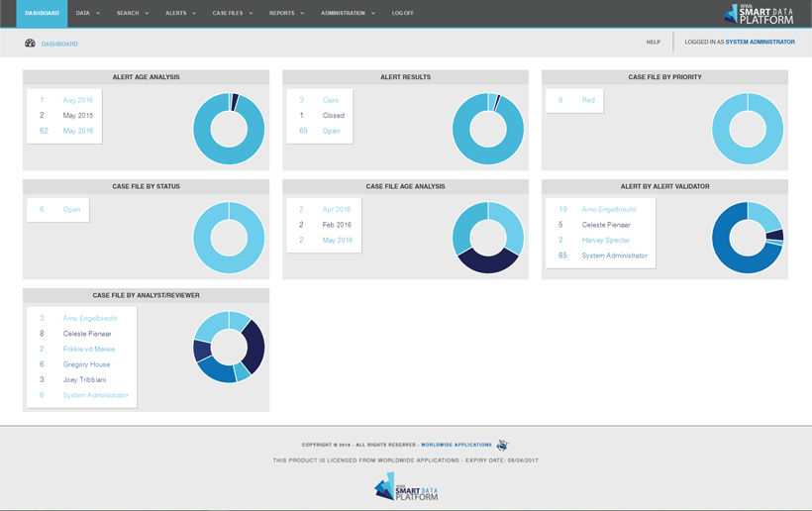Click the Alert By Alert Validator panel header
This screenshot has height=511, width=812.
pyautogui.click(x=664, y=186)
